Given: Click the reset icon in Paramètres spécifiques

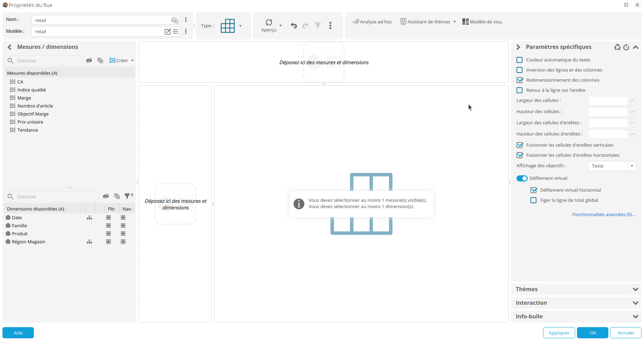Looking at the screenshot, I should point(626,47).
